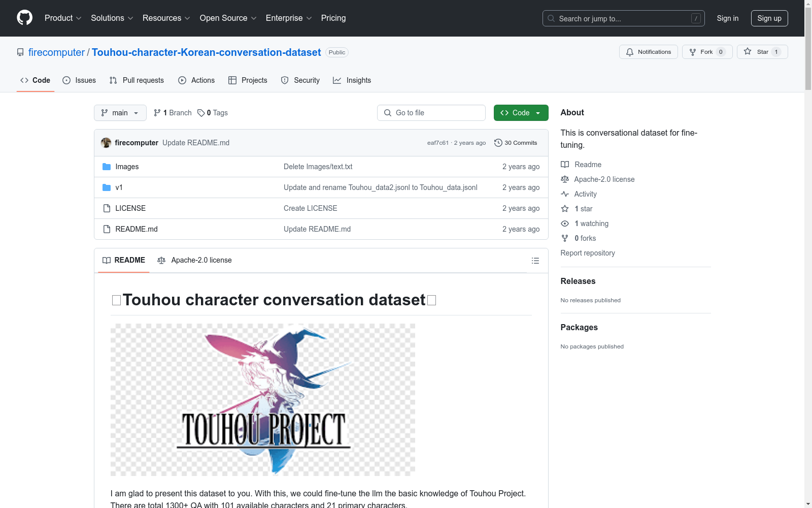This screenshot has height=508, width=812.
Task: Click the Sign up button
Action: (769, 18)
